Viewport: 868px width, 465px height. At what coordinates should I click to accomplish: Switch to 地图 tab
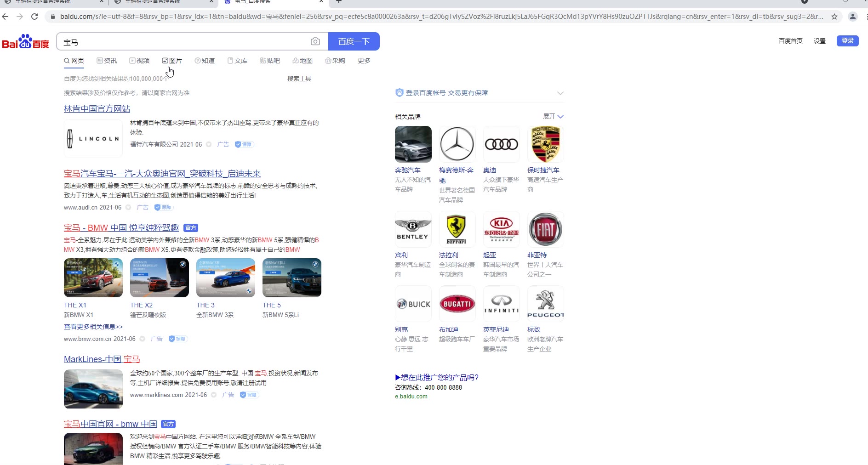(x=303, y=61)
